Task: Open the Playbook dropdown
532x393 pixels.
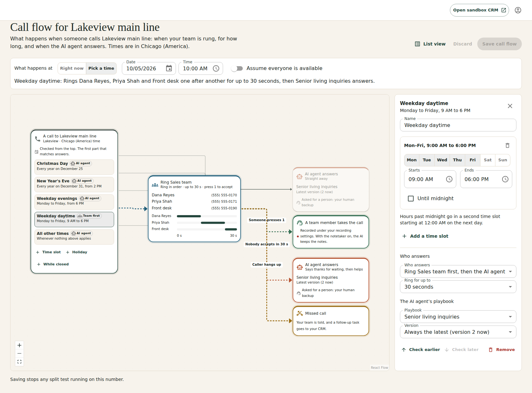Action: [458, 317]
